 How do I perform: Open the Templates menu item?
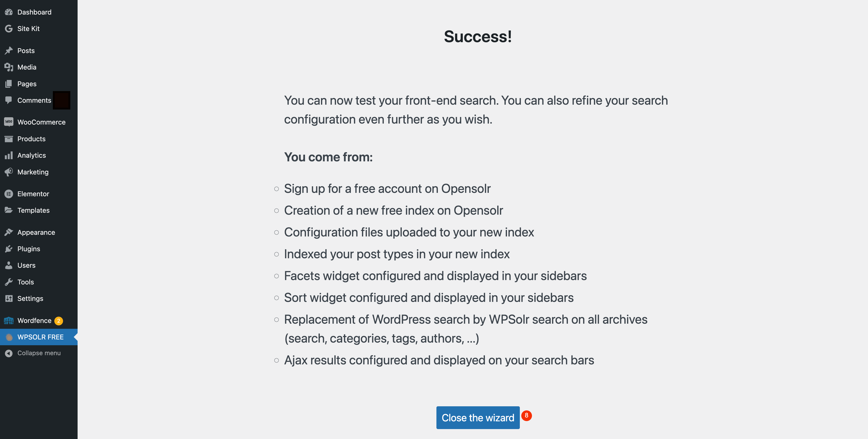pyautogui.click(x=33, y=210)
